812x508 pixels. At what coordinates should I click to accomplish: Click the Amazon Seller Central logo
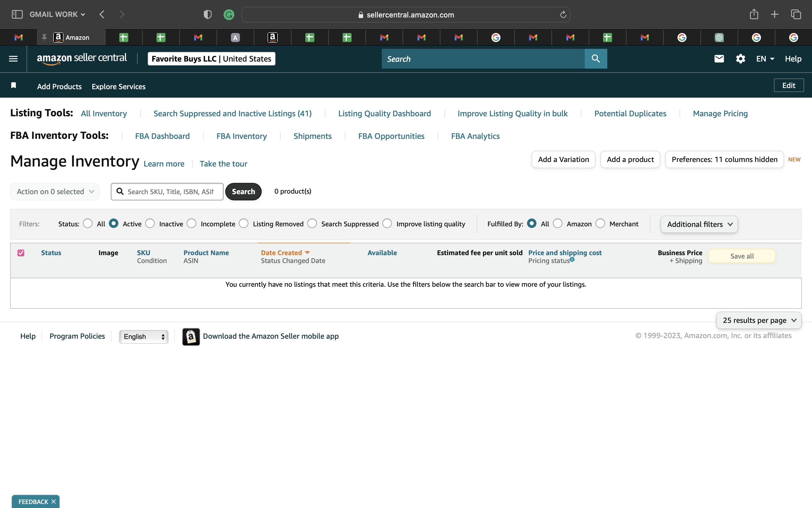[x=82, y=58]
